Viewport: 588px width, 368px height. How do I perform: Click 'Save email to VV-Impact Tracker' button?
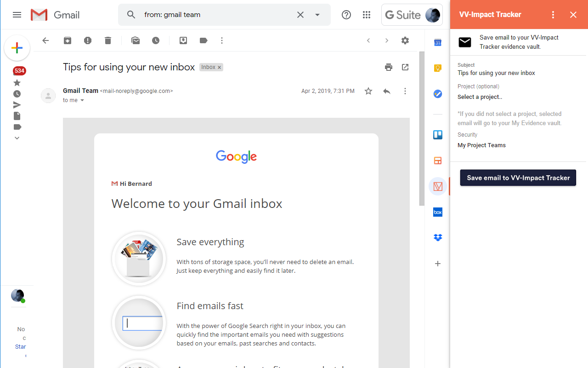pyautogui.click(x=518, y=178)
